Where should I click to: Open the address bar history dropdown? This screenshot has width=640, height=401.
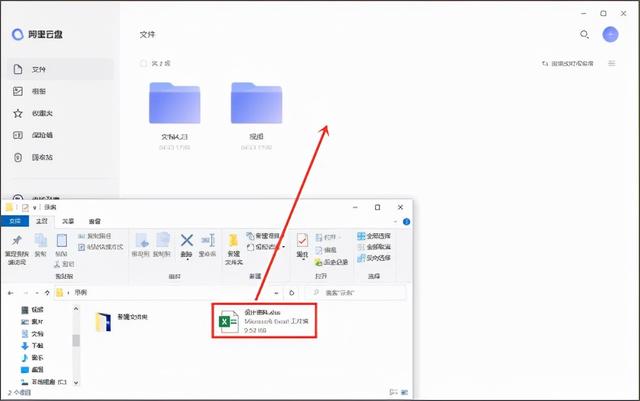pos(276,293)
